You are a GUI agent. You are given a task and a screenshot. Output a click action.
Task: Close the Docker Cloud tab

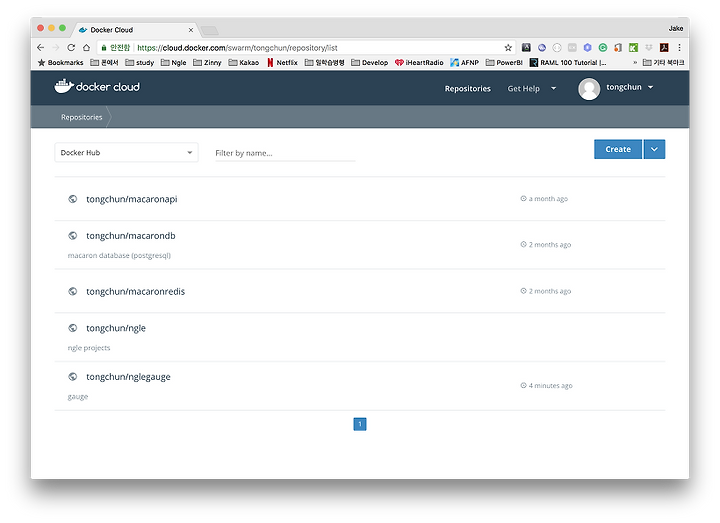[191, 30]
